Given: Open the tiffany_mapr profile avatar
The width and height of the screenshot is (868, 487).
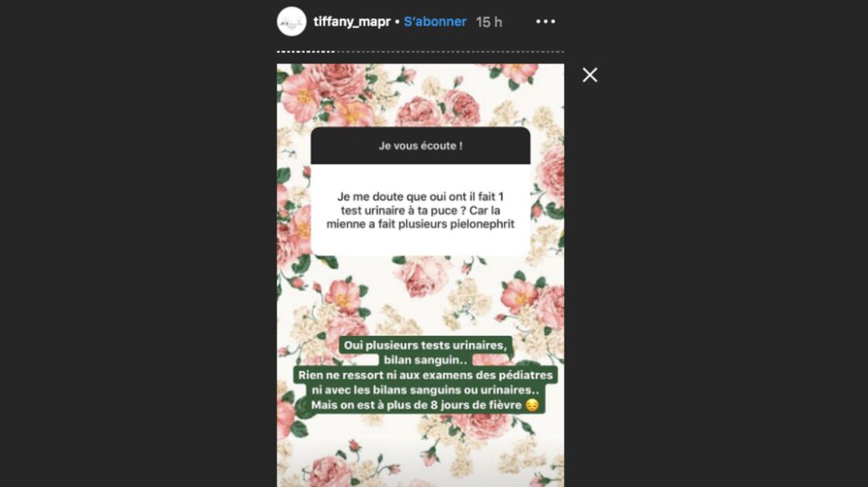Looking at the screenshot, I should (x=291, y=22).
